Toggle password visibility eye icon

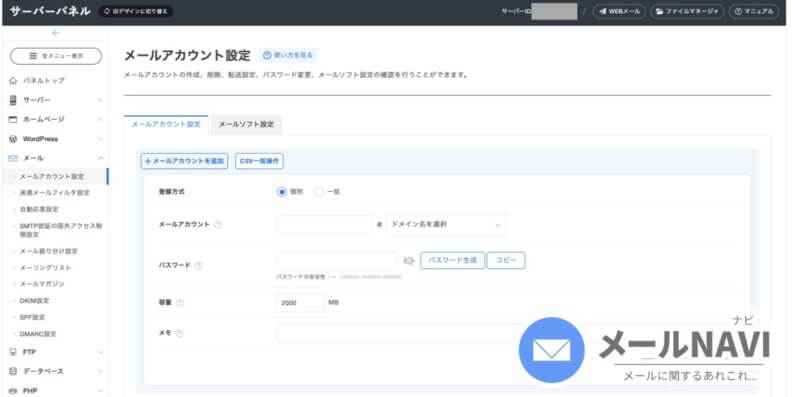pos(409,261)
